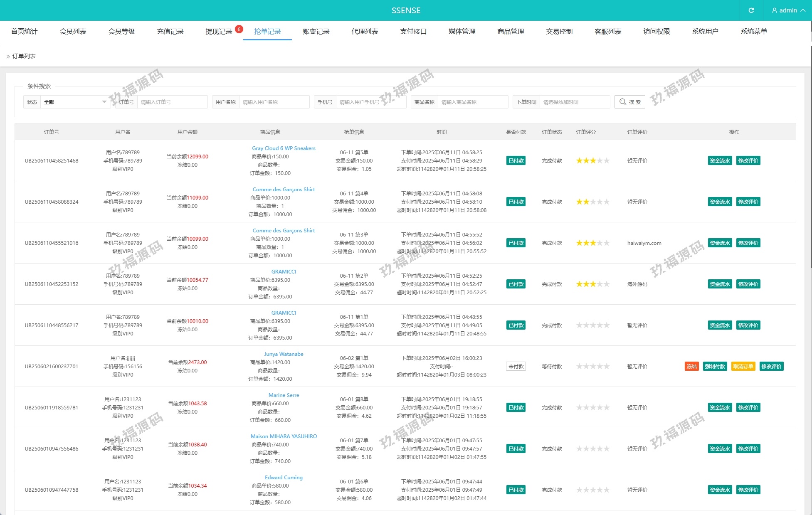Click the 订单号 search input field

(172, 102)
